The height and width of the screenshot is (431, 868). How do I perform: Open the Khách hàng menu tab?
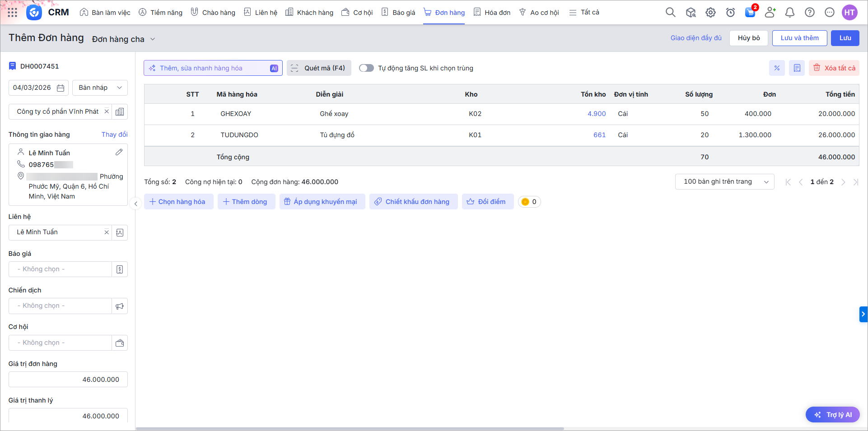pos(309,13)
